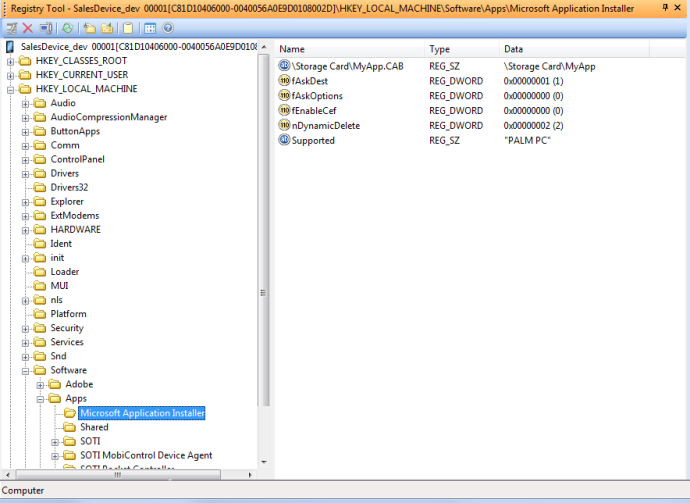This screenshot has width=690, height=503.
Task: Click the tree vertical scrollbar thumb
Action: click(x=264, y=230)
